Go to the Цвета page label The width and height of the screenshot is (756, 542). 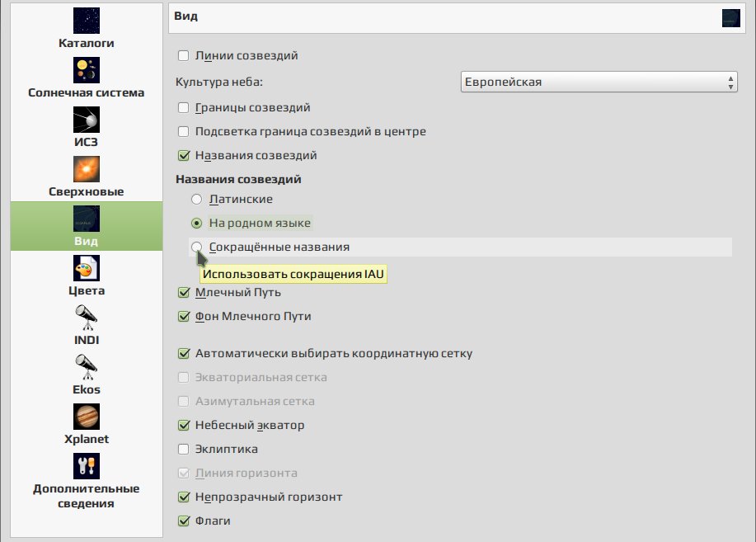tap(87, 290)
